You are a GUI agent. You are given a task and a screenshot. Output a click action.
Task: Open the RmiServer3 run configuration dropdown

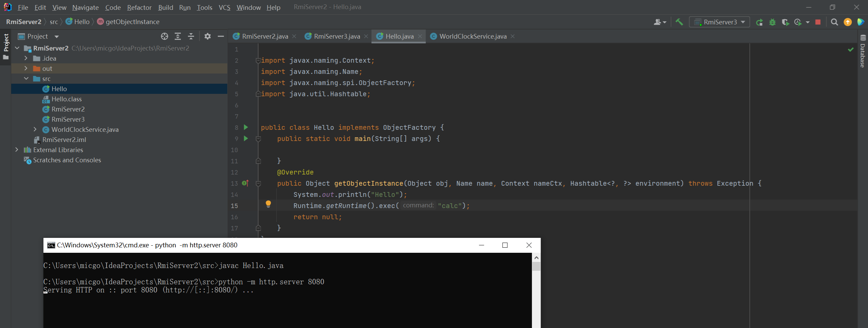pos(719,22)
